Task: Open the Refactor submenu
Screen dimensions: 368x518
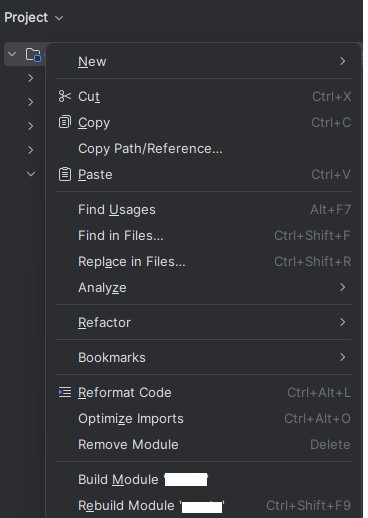Action: tap(203, 323)
